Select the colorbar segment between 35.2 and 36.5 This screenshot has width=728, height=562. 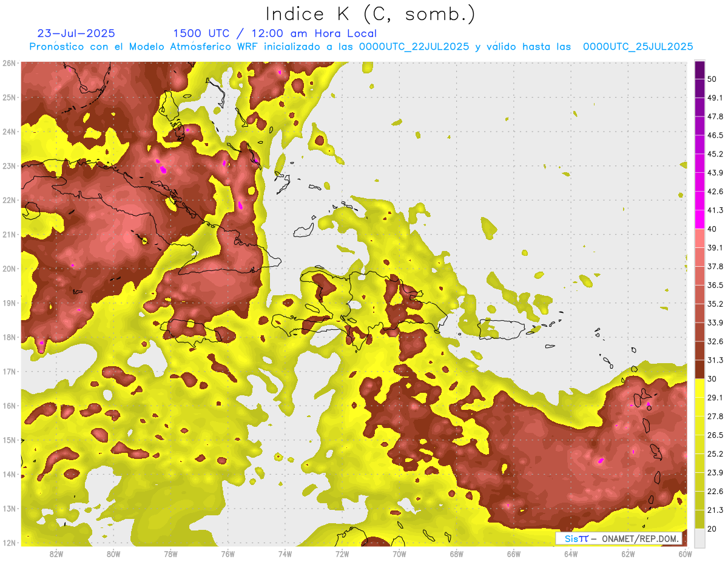699,295
